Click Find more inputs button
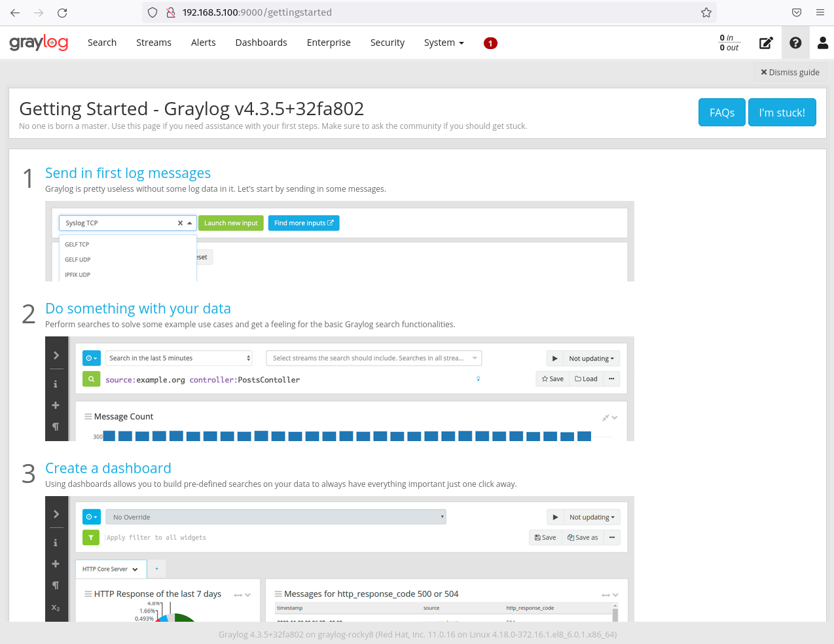 pos(304,223)
